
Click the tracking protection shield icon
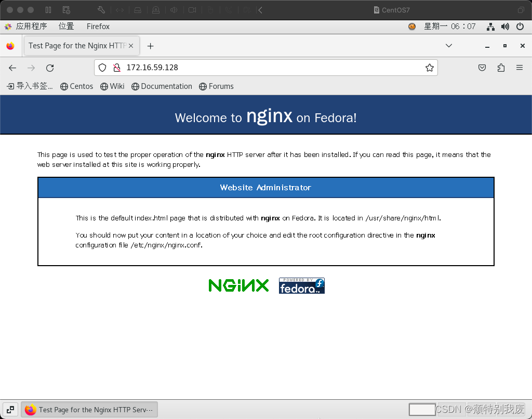pos(102,68)
